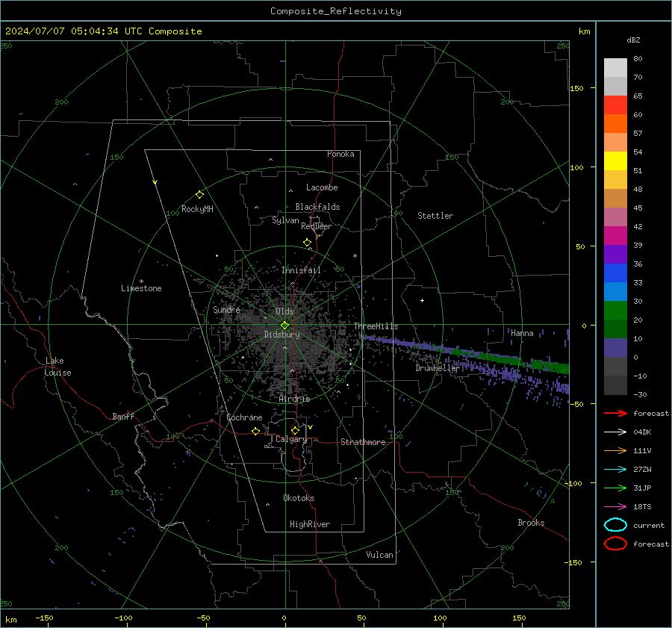The image size is (672, 628).
Task: Click the Stettler label
Action: click(x=435, y=216)
